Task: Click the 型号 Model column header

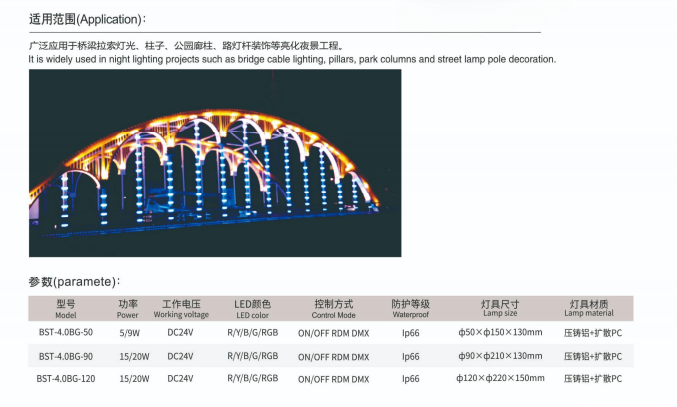Action: coord(66,308)
